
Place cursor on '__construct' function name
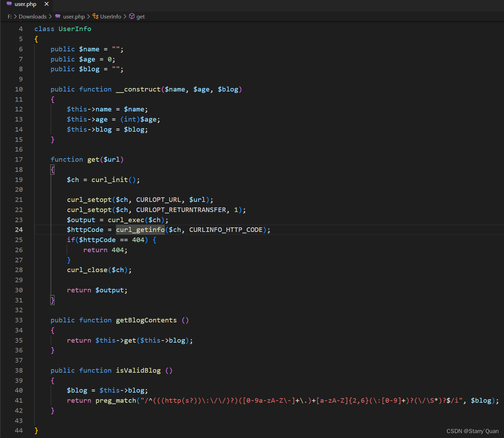click(138, 89)
